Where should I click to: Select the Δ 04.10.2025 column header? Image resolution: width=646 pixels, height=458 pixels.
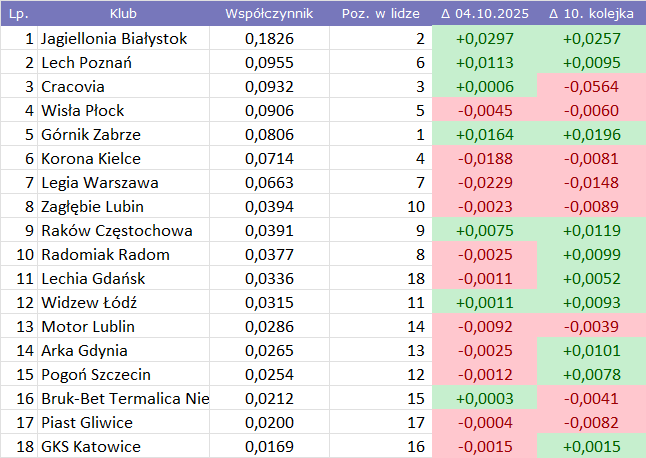tap(484, 15)
